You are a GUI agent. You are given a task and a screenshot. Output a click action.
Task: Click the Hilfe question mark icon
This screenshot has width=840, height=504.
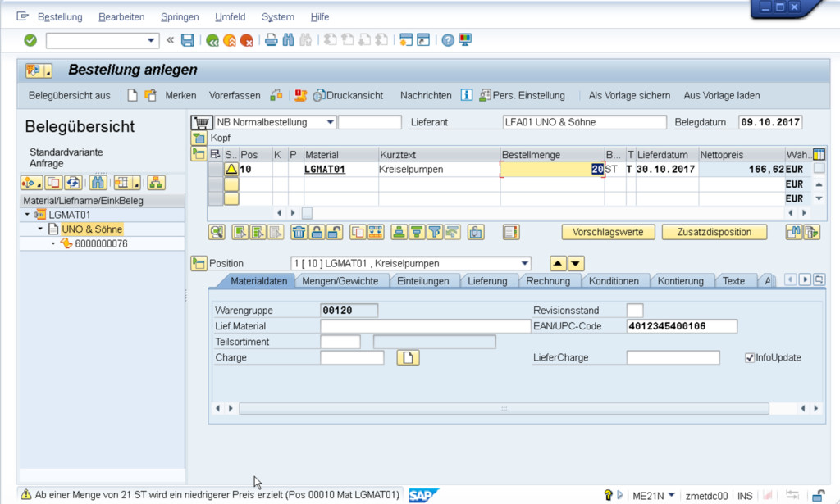pos(448,40)
